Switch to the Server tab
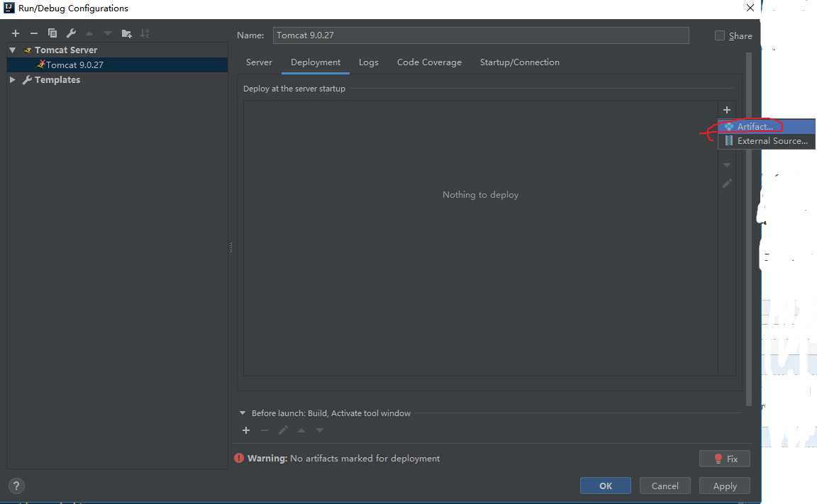 (259, 62)
